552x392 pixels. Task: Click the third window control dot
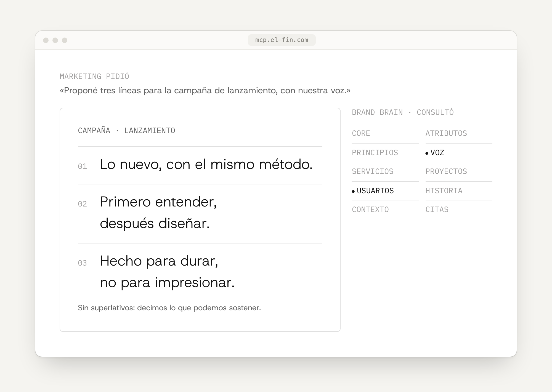point(65,40)
